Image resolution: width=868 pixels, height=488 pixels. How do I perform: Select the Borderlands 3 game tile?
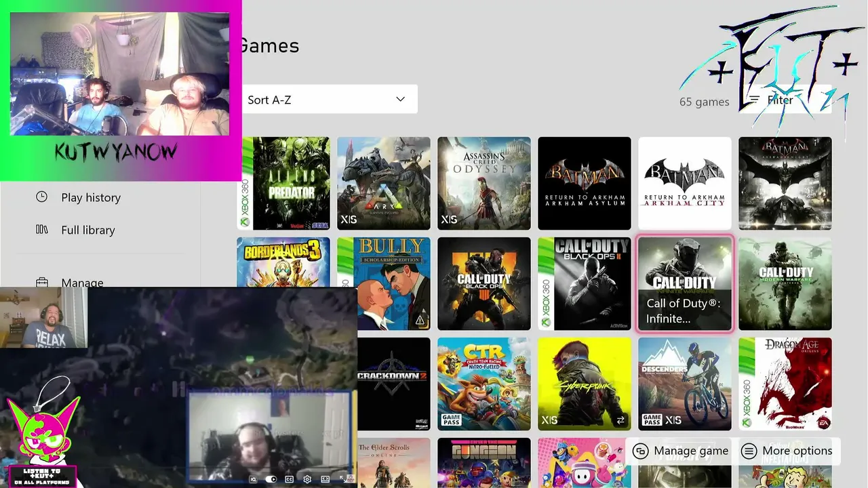click(x=283, y=262)
